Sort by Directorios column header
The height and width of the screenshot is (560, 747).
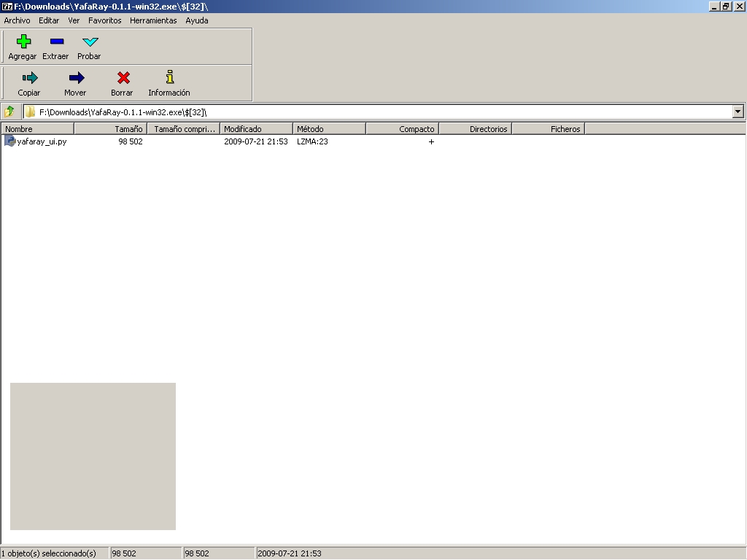[x=475, y=129]
